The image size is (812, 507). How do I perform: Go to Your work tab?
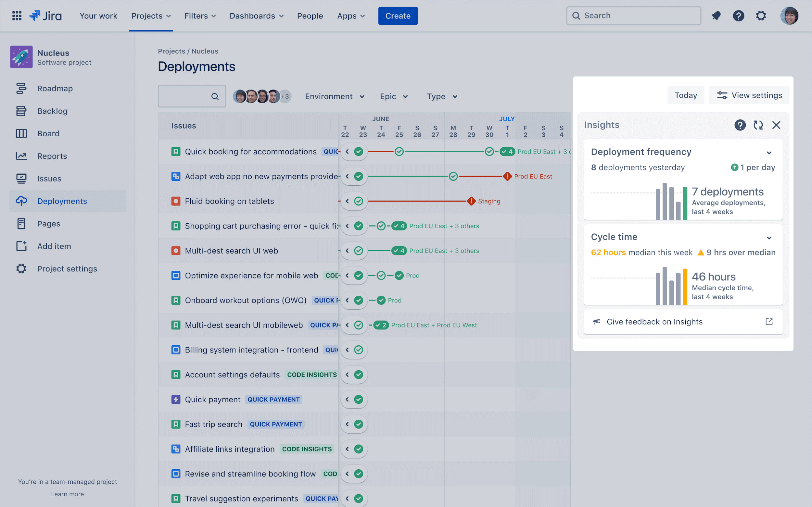98,16
